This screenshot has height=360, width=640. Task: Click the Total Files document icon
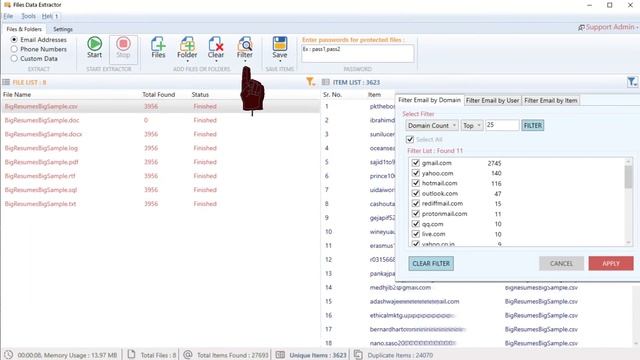[x=131, y=354]
